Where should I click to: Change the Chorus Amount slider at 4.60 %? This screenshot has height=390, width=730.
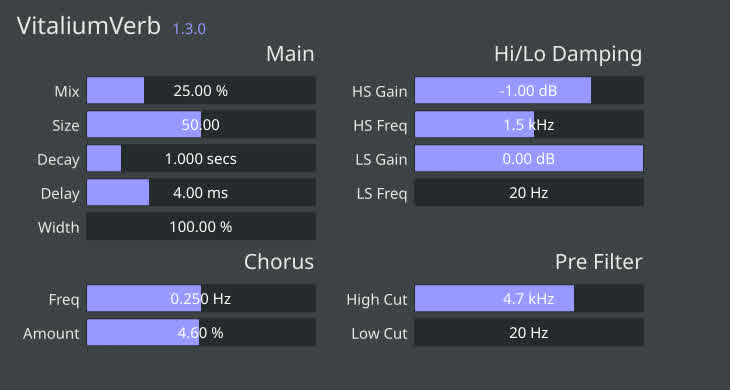[x=201, y=332]
